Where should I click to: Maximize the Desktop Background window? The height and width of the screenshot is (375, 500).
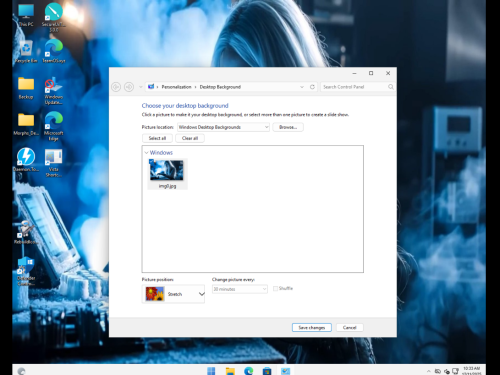click(371, 73)
